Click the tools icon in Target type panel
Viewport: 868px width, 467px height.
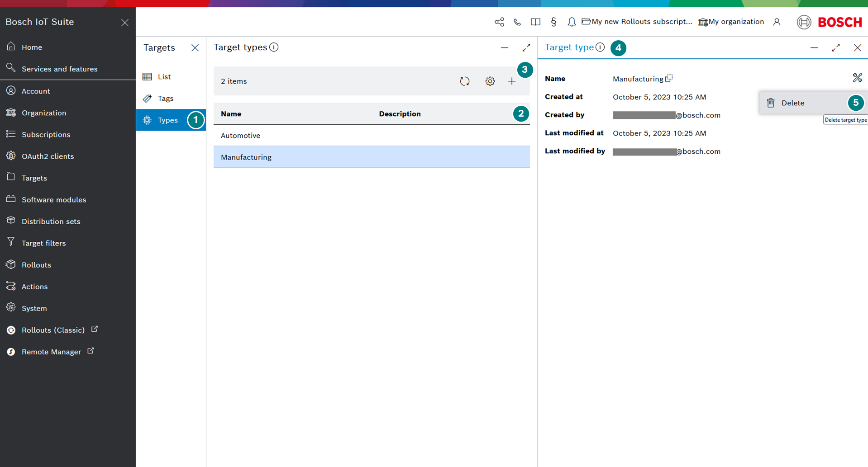tap(857, 78)
